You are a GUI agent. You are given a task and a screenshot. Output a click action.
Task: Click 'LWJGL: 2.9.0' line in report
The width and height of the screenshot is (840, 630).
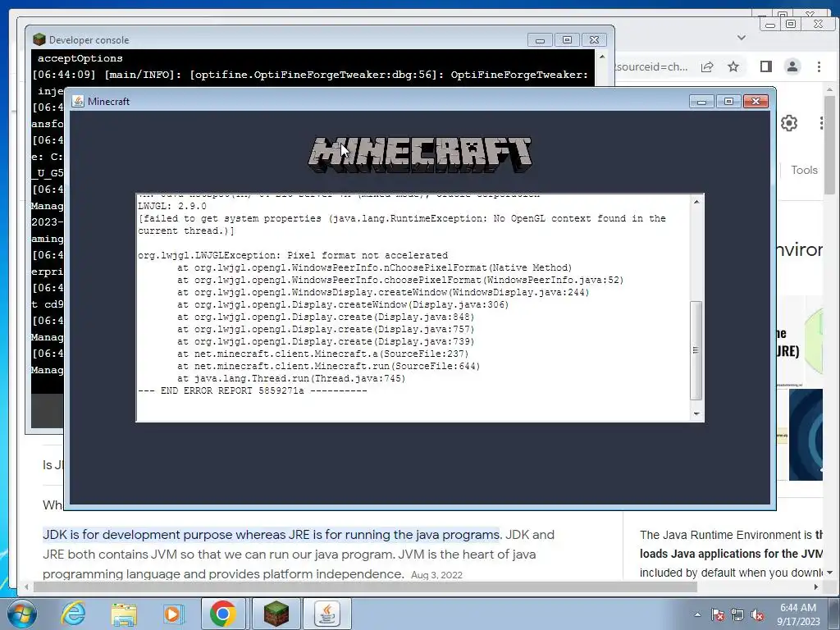(x=172, y=206)
